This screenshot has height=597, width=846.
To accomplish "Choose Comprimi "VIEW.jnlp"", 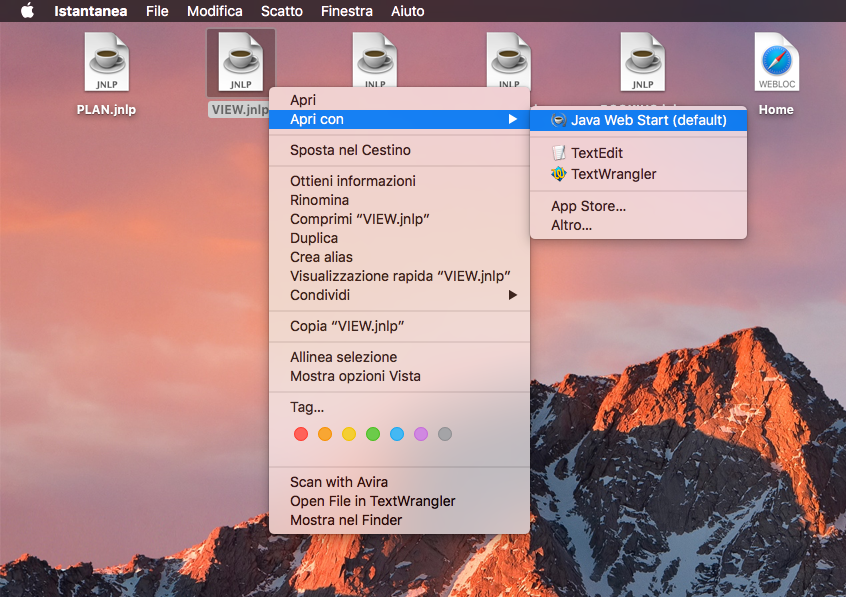I will click(399, 219).
